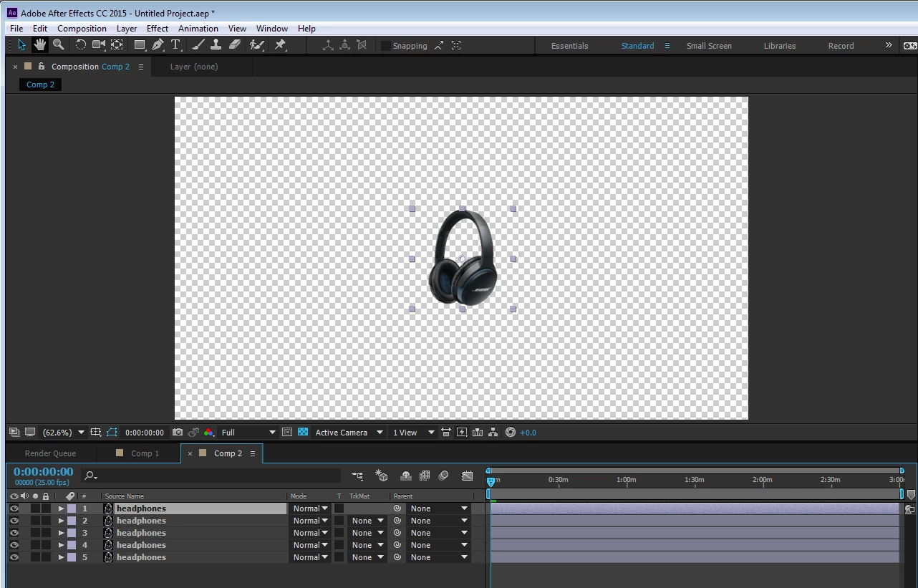918x588 pixels.
Task: Select the Rectangle shape tool
Action: (140, 44)
